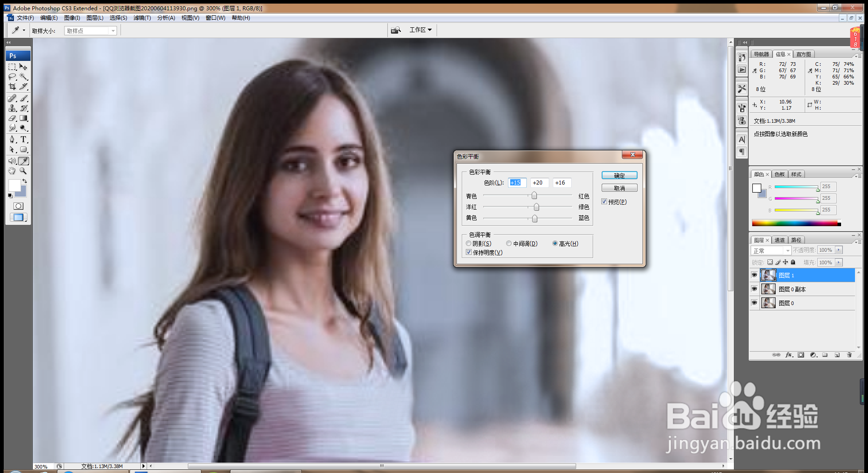Expand the layer fill slider arrow

839,262
